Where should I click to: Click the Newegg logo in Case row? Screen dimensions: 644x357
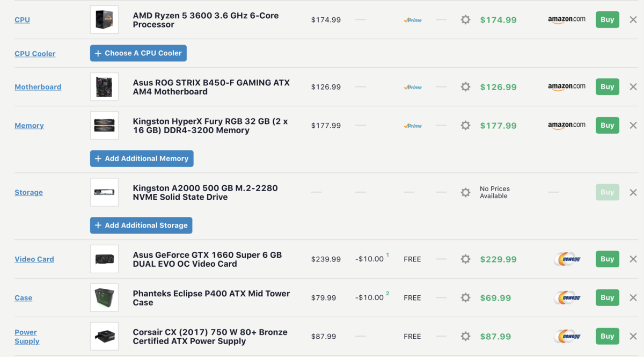pos(567,298)
